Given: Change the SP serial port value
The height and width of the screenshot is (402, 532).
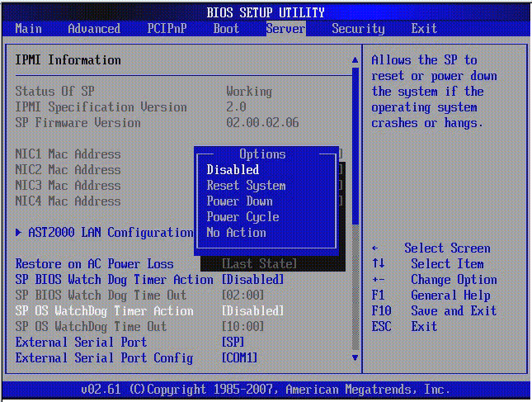Looking at the screenshot, I should click(x=233, y=343).
